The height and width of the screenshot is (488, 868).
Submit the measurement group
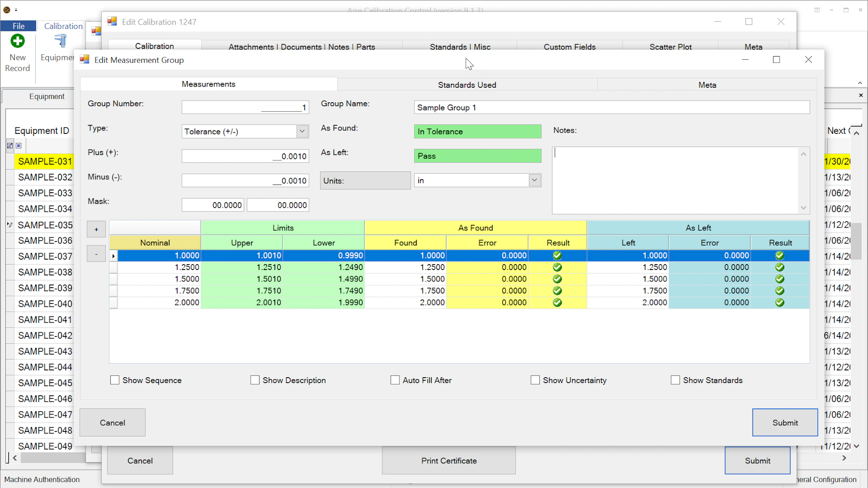pos(785,422)
